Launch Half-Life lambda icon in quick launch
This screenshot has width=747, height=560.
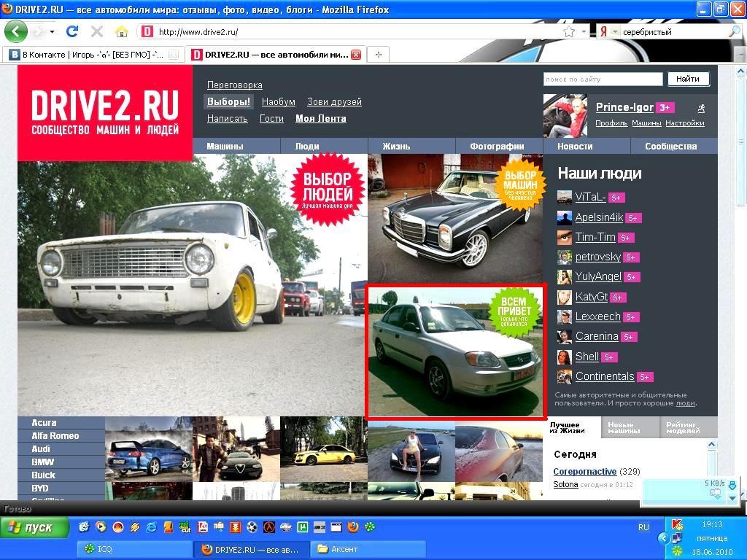(x=269, y=526)
